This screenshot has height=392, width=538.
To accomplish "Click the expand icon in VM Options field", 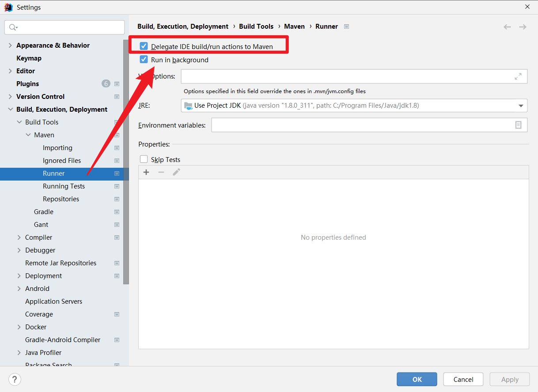I will pos(518,76).
